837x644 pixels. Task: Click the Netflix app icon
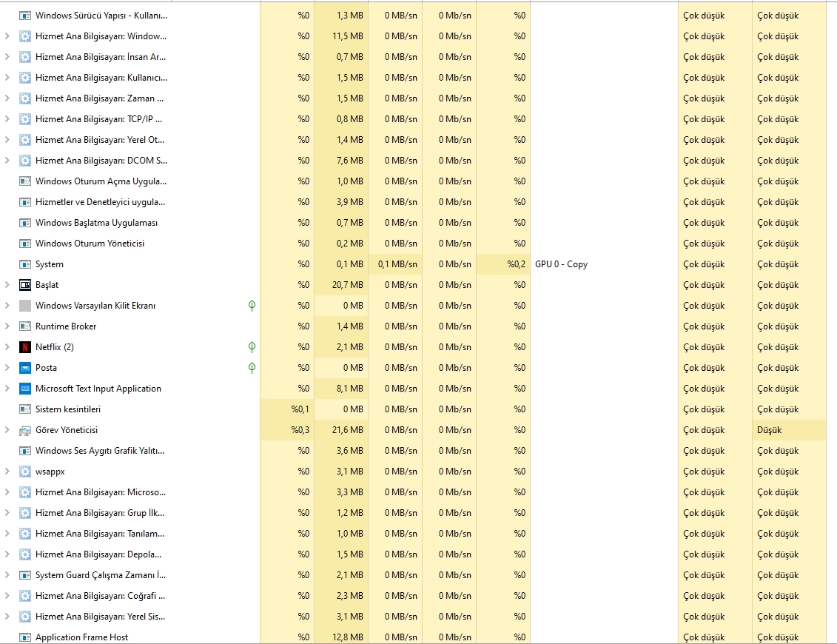click(25, 347)
